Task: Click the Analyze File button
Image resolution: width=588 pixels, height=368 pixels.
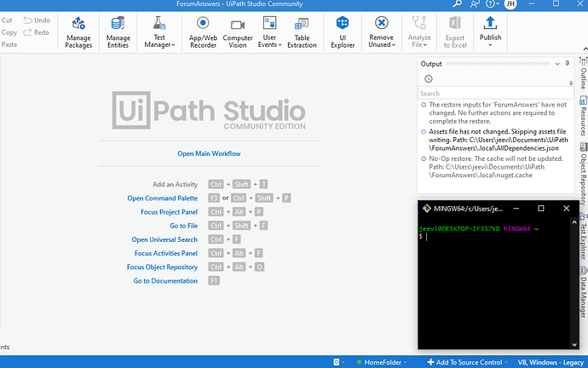Action: (x=419, y=32)
